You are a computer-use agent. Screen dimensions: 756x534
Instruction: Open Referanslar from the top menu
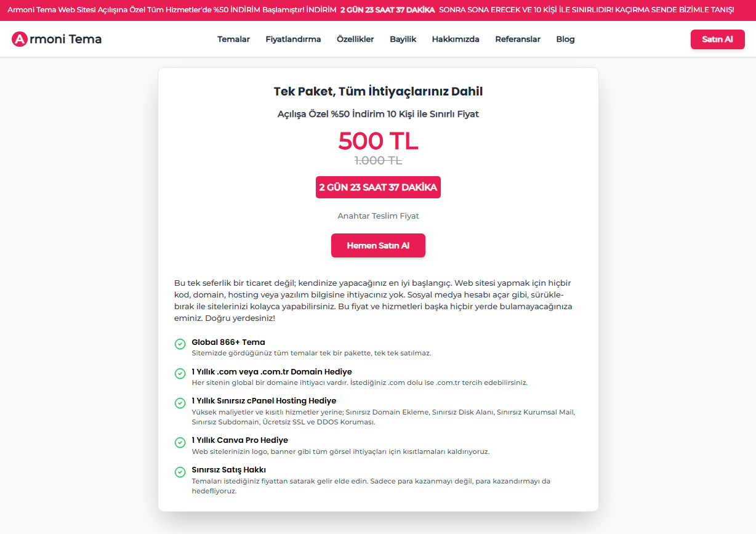pyautogui.click(x=518, y=39)
